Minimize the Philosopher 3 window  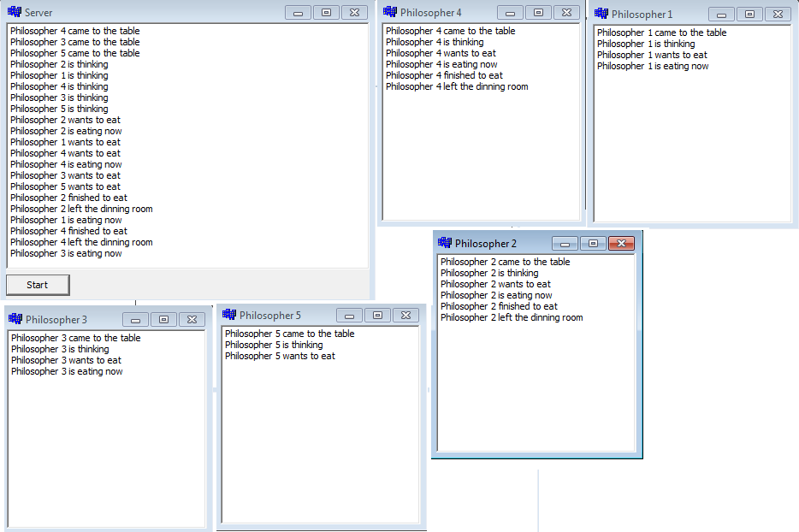pyautogui.click(x=135, y=320)
